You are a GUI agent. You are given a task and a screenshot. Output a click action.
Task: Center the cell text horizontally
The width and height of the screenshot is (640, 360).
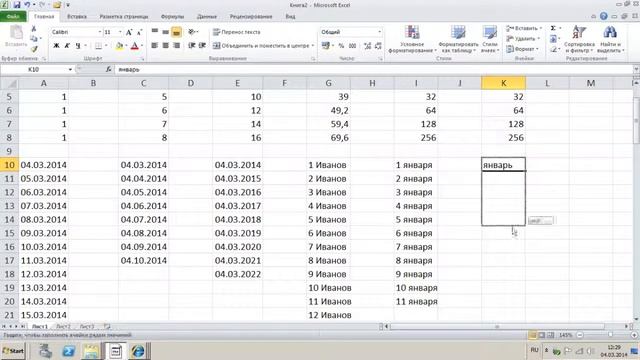point(165,45)
